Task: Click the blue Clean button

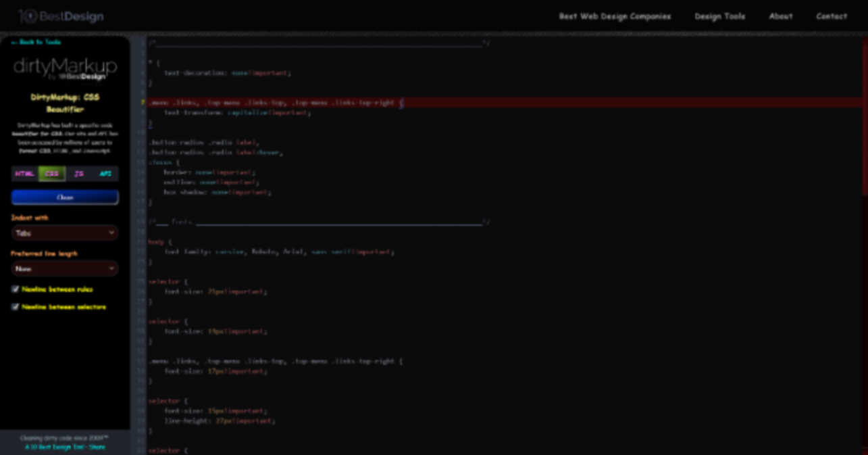Action: click(65, 197)
